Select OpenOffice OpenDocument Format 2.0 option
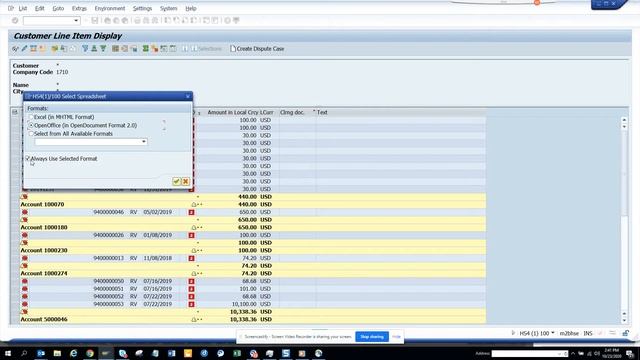Viewport: 640px width, 360px height. [31, 125]
